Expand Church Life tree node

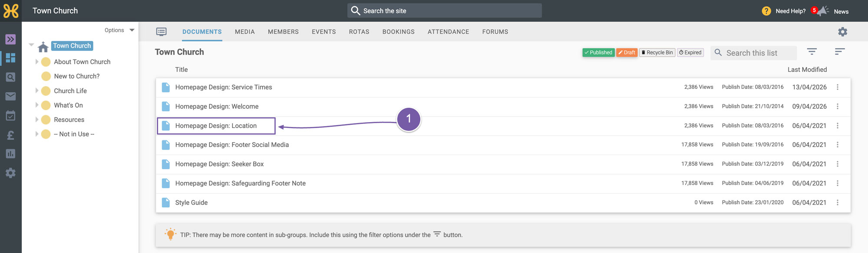[x=37, y=91]
